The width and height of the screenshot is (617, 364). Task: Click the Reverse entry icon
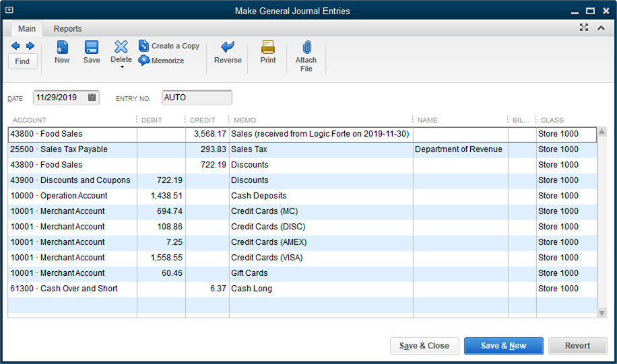pyautogui.click(x=228, y=47)
